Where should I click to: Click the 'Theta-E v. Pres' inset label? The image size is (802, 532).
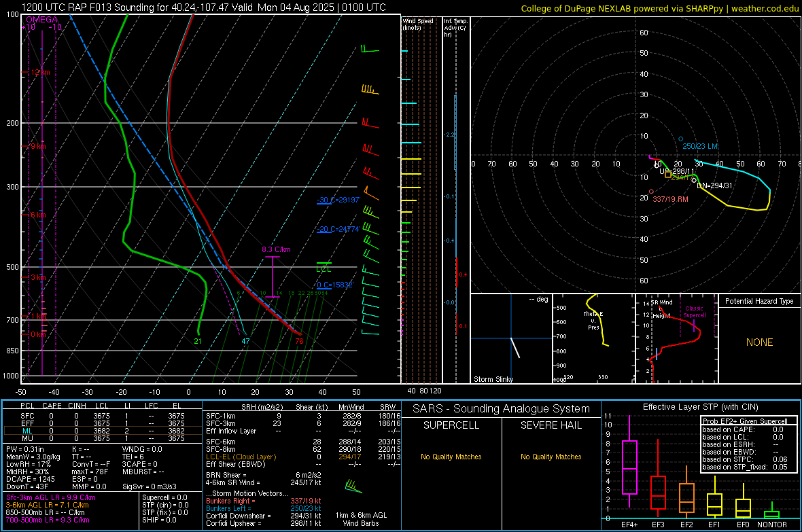tap(593, 321)
